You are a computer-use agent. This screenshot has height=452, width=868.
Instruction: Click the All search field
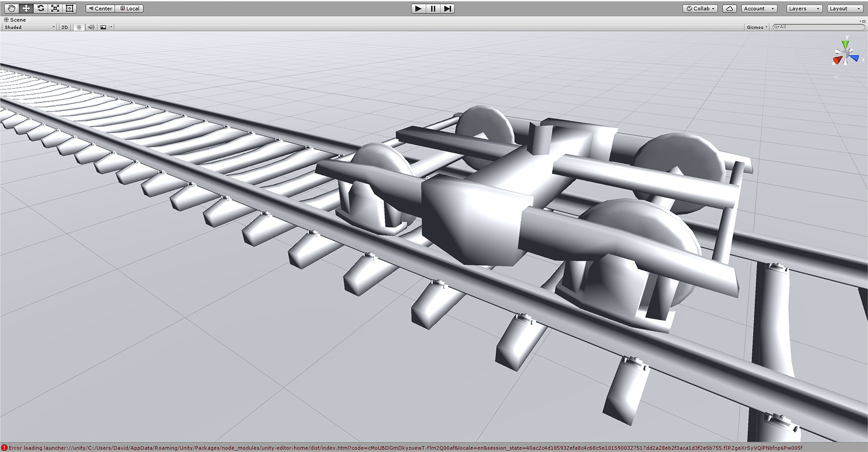[x=818, y=27]
